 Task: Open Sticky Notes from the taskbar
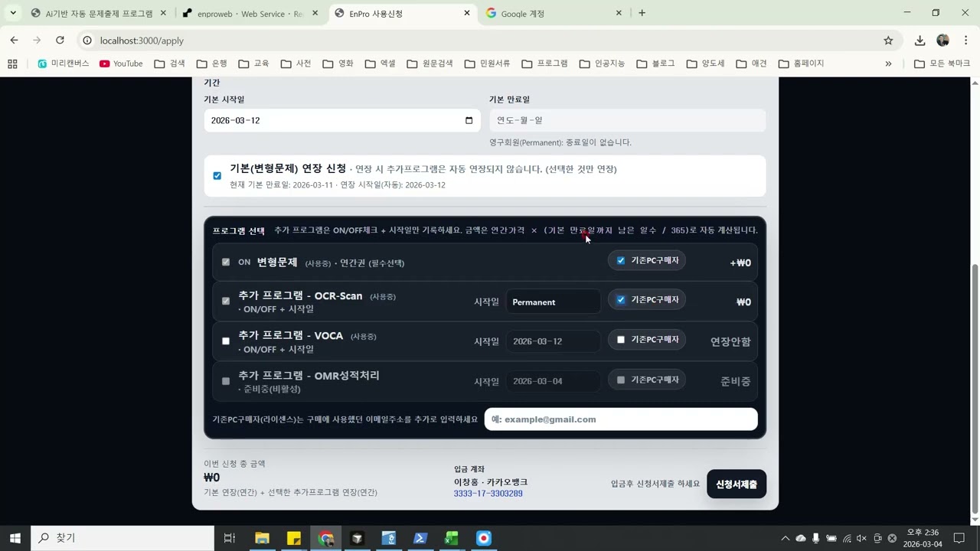(294, 538)
